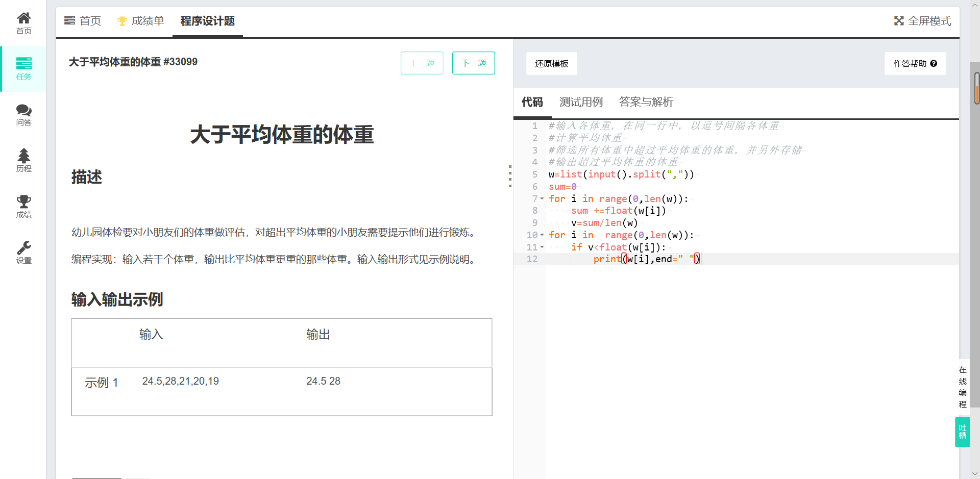Image resolution: width=980 pixels, height=479 pixels.
Task: Open the 设置 wrench sidebar icon
Action: point(23,253)
